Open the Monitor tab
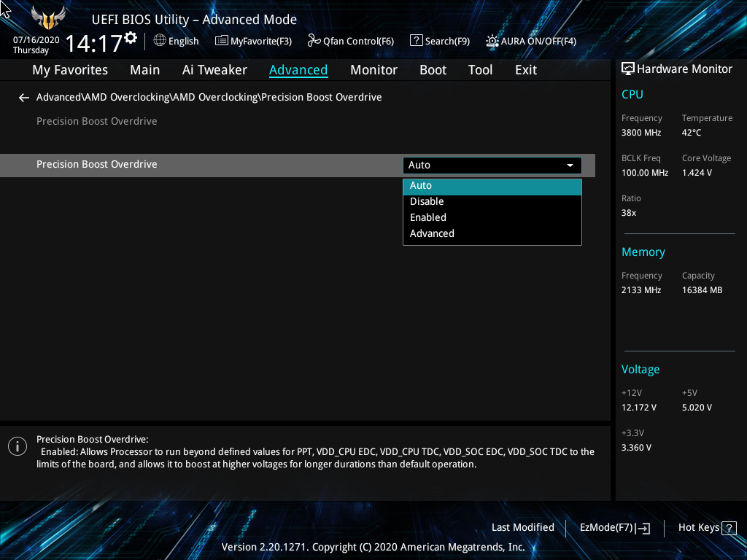Image resolution: width=747 pixels, height=560 pixels. (373, 70)
